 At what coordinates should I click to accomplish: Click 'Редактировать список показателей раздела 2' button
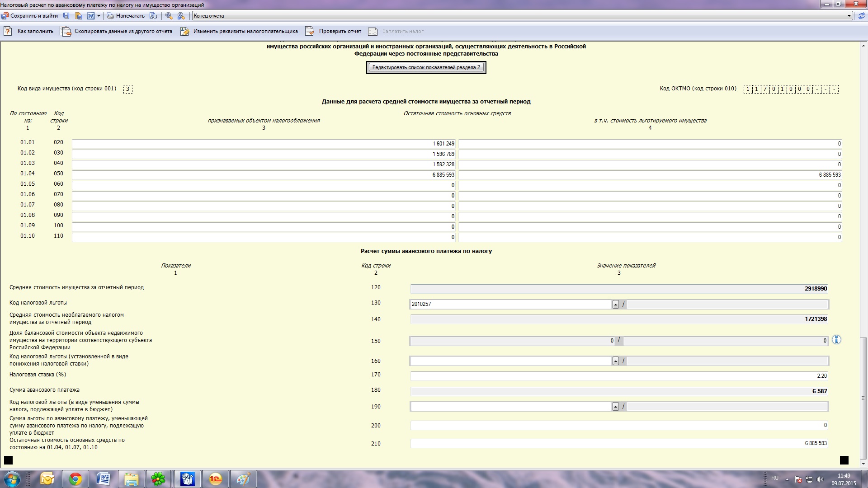(x=426, y=67)
